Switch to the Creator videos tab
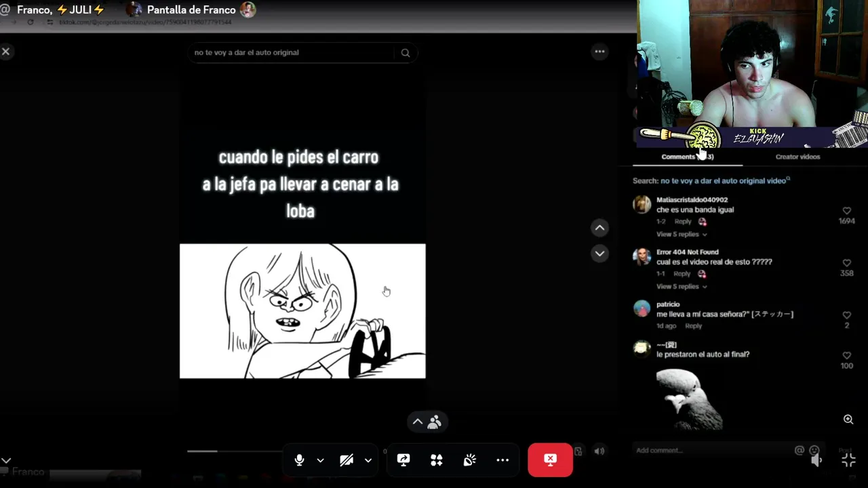868x488 pixels. click(x=797, y=157)
